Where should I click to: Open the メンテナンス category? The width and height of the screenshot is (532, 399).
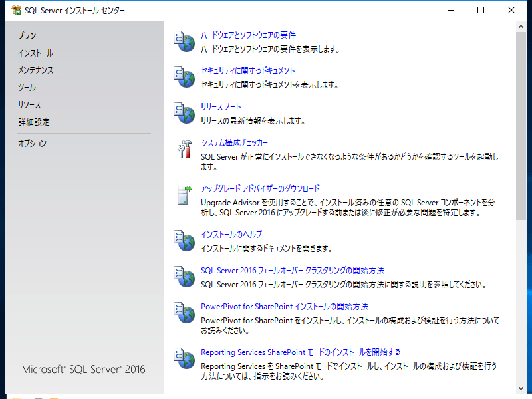(x=36, y=70)
